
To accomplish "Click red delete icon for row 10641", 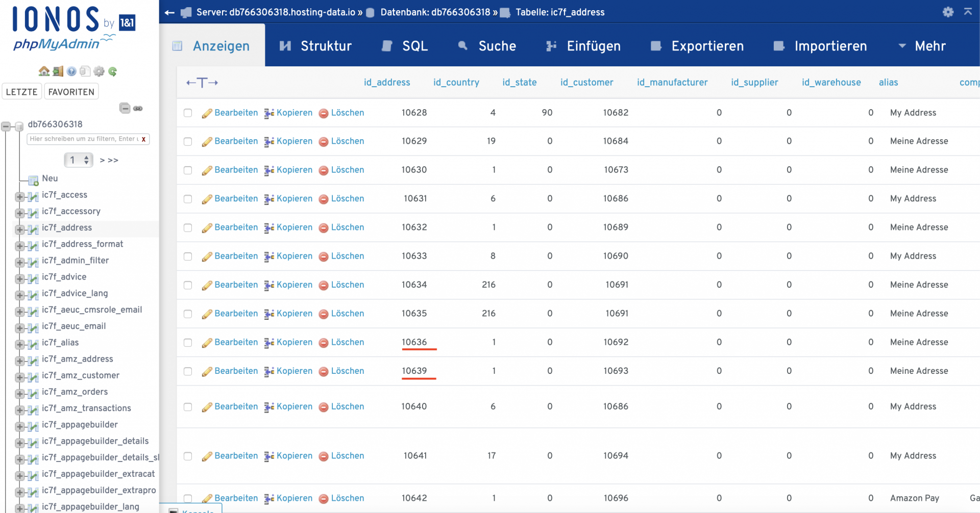I will click(x=323, y=456).
